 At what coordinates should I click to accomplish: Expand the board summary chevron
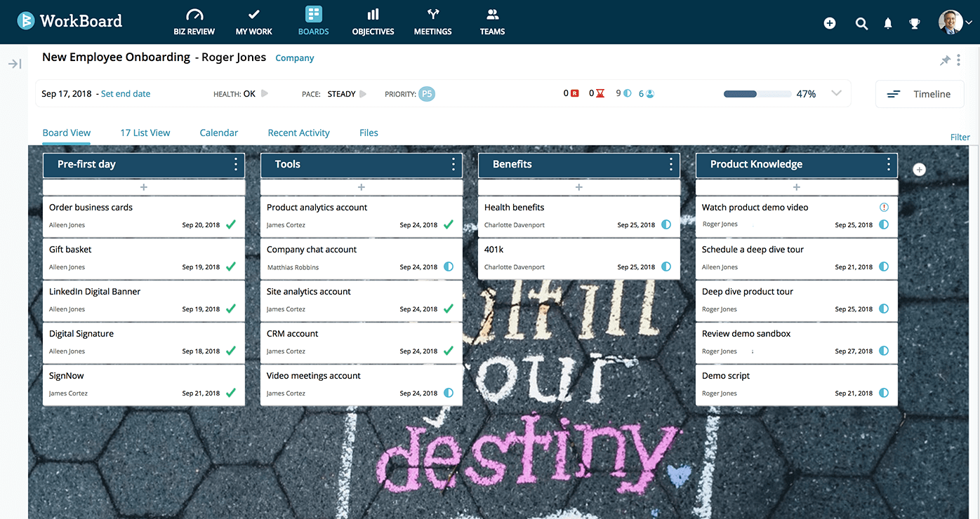836,93
